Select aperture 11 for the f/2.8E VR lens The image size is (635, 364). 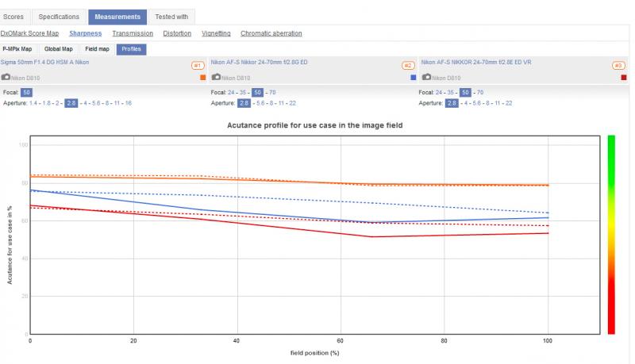coord(498,103)
